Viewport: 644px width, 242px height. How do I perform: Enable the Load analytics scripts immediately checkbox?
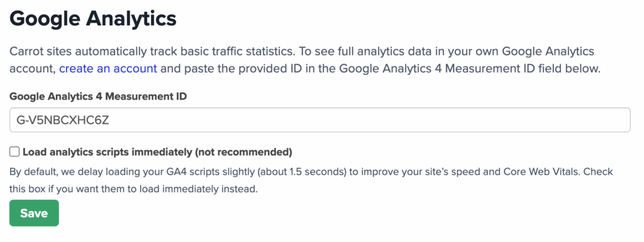pyautogui.click(x=15, y=153)
